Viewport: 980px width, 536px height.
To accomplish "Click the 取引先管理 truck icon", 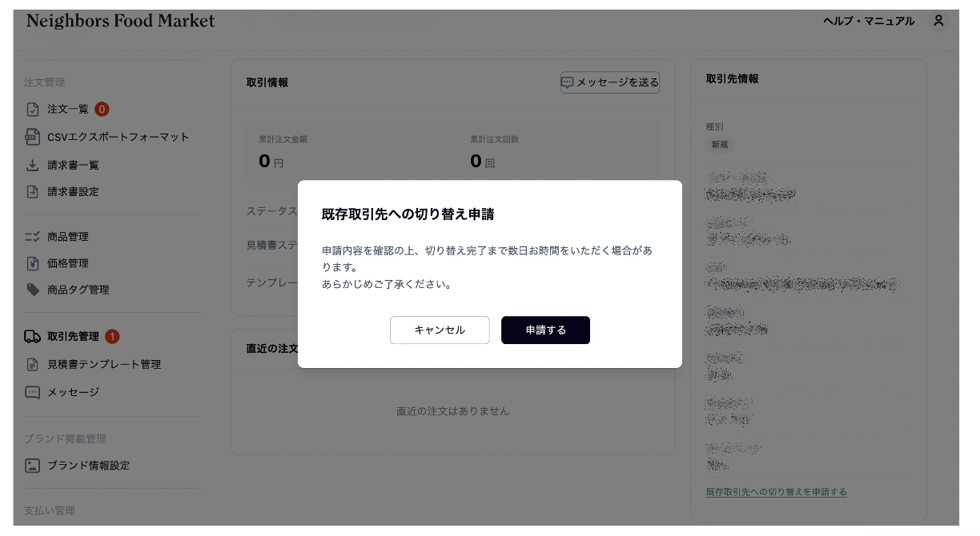I will click(33, 337).
